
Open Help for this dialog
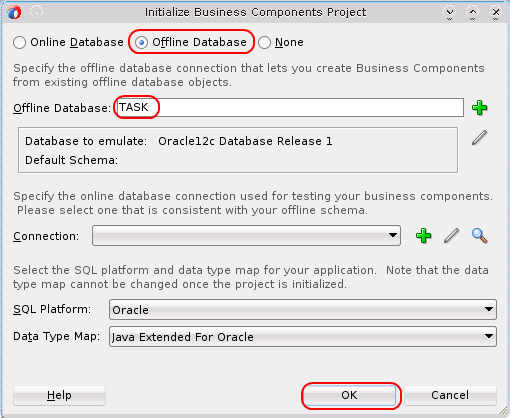tap(59, 395)
